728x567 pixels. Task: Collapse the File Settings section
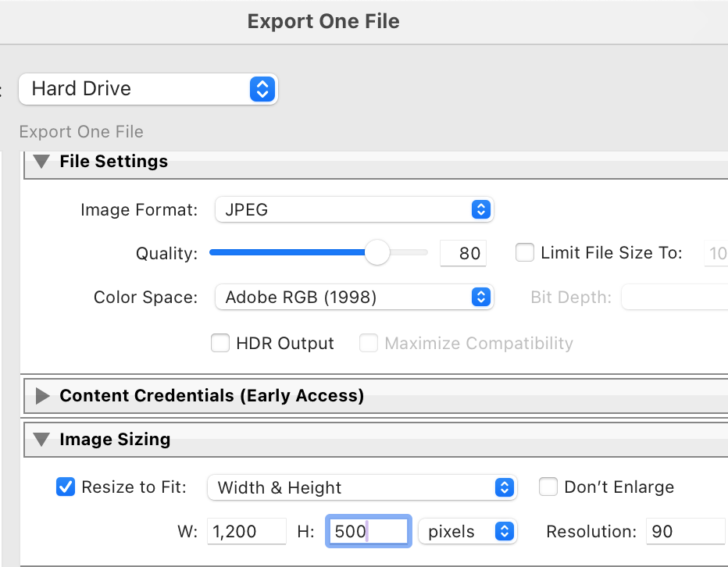42,162
